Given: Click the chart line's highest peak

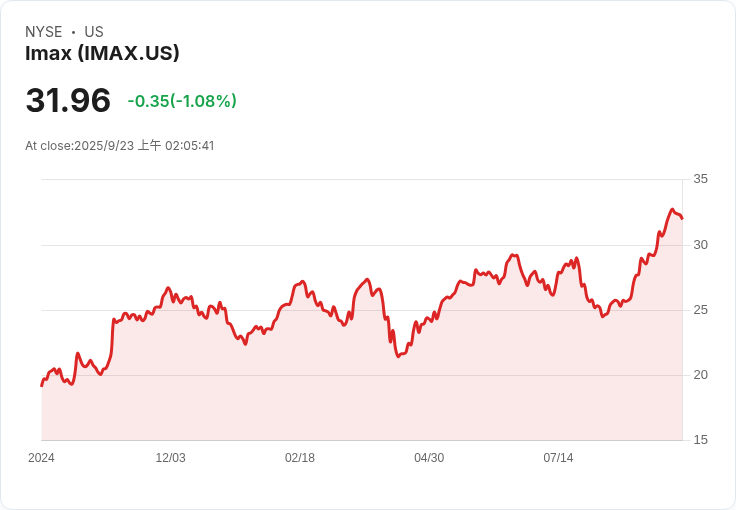Looking at the screenshot, I should click(x=672, y=209).
